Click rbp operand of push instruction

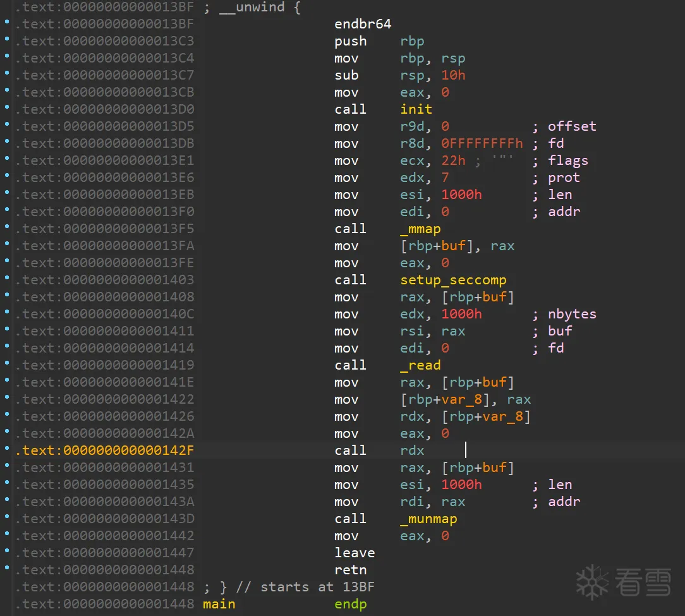tap(412, 41)
